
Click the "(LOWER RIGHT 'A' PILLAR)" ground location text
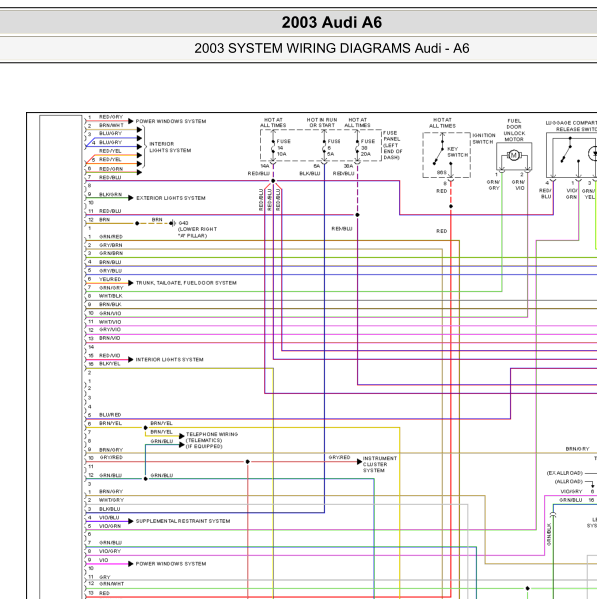tap(197, 232)
